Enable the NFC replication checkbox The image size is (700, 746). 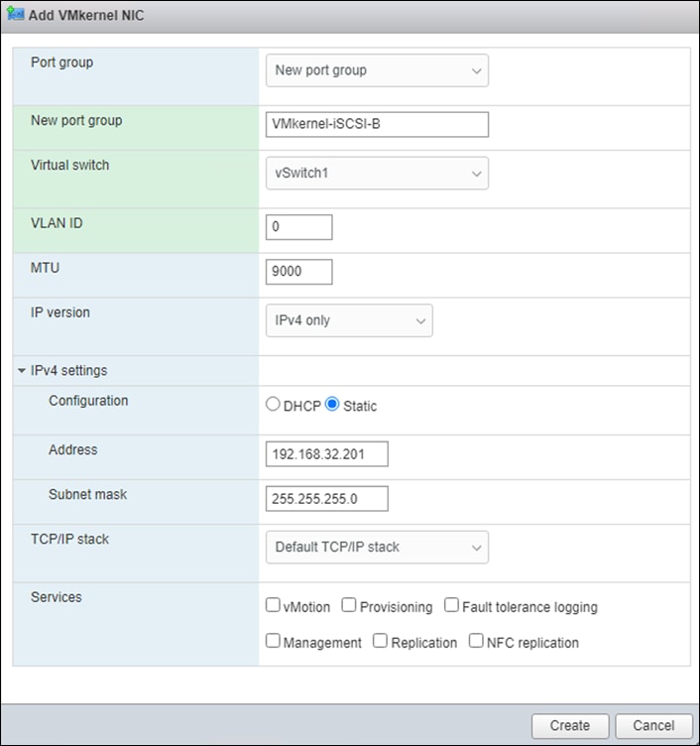tap(476, 641)
